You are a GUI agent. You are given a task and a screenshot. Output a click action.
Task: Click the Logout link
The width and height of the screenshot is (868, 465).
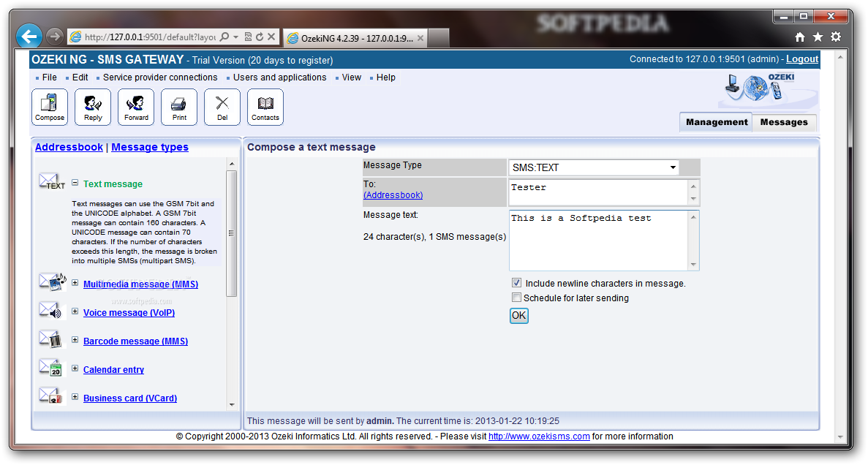802,59
